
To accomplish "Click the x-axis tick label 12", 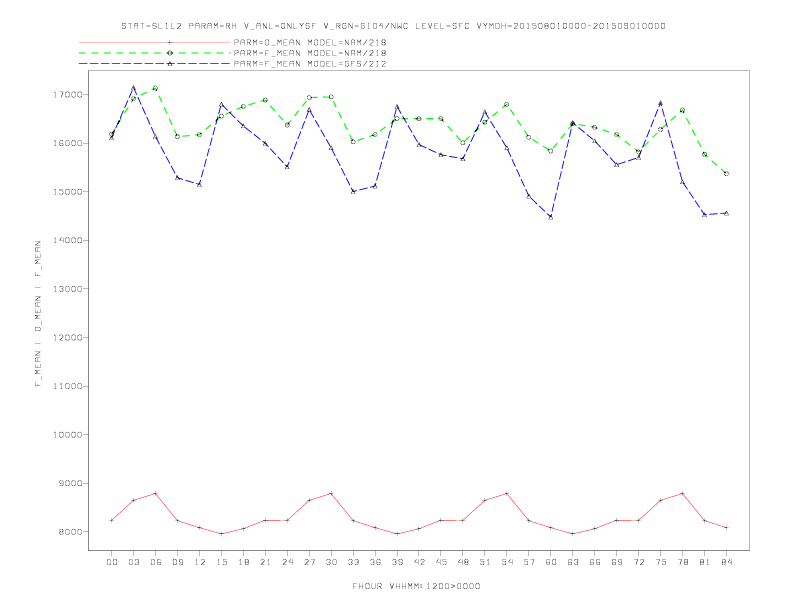I will click(x=200, y=562).
